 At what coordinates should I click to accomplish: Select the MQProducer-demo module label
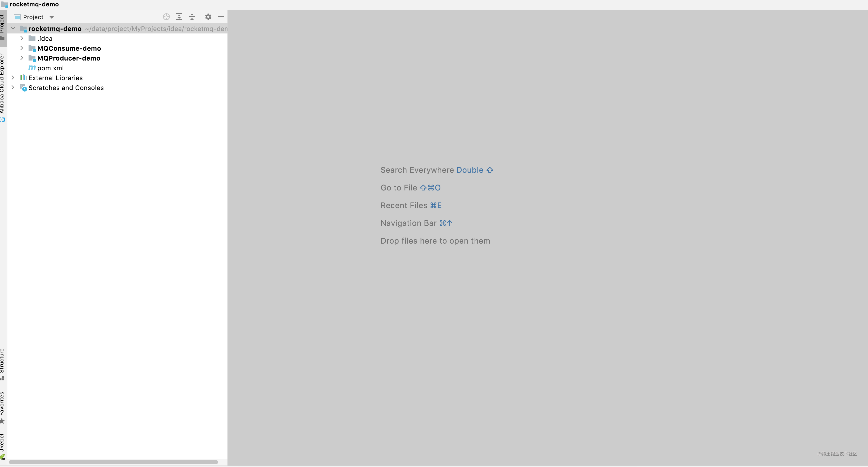[x=69, y=58]
